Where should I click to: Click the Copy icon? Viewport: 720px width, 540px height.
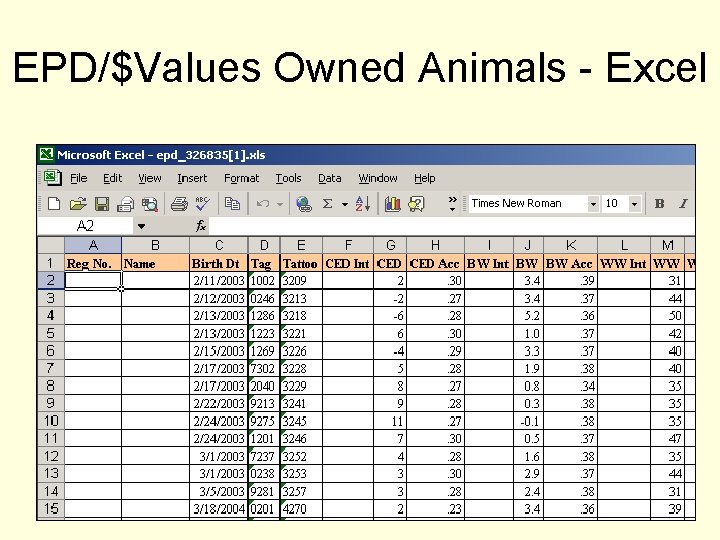[232, 203]
